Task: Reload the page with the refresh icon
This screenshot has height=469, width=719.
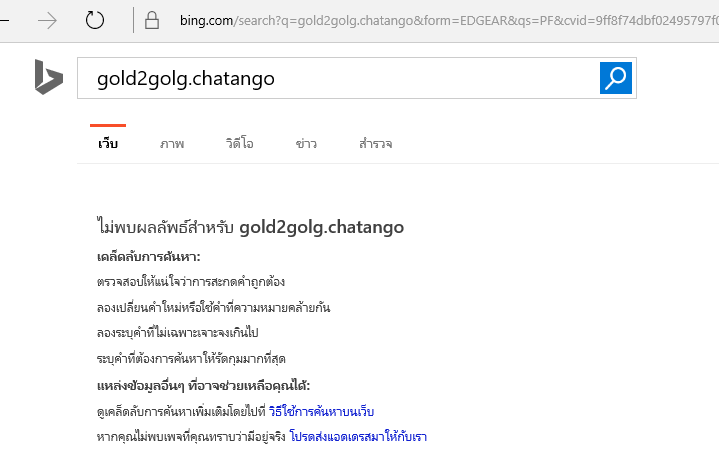Action: 95,20
